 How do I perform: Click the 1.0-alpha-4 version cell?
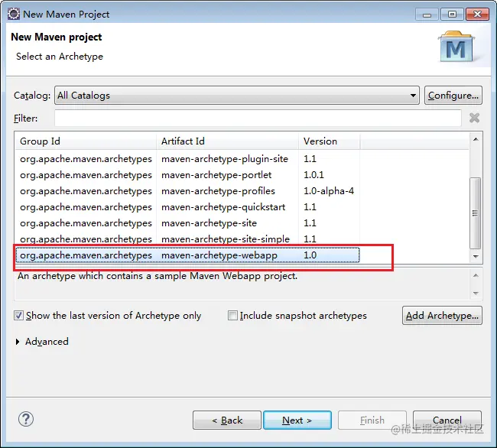(329, 191)
